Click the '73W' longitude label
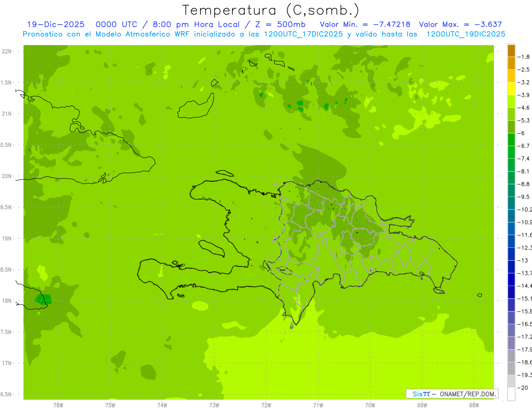 [x=214, y=405]
